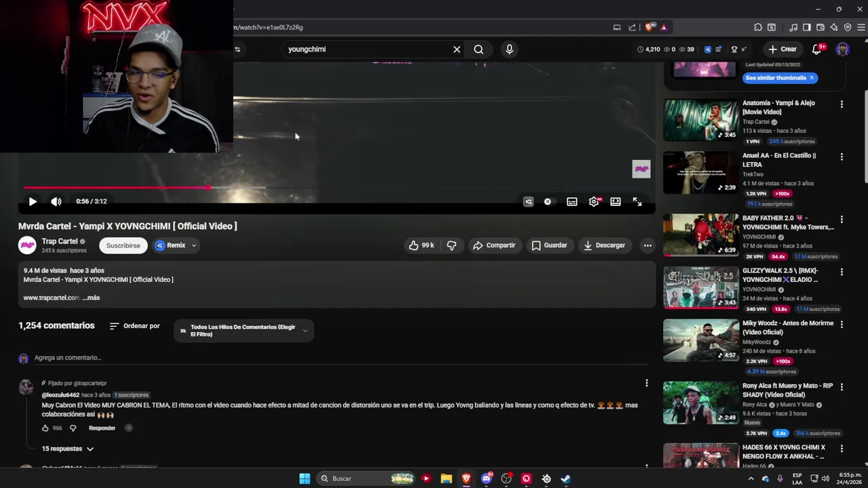Open Discord from taskbar

click(x=486, y=479)
